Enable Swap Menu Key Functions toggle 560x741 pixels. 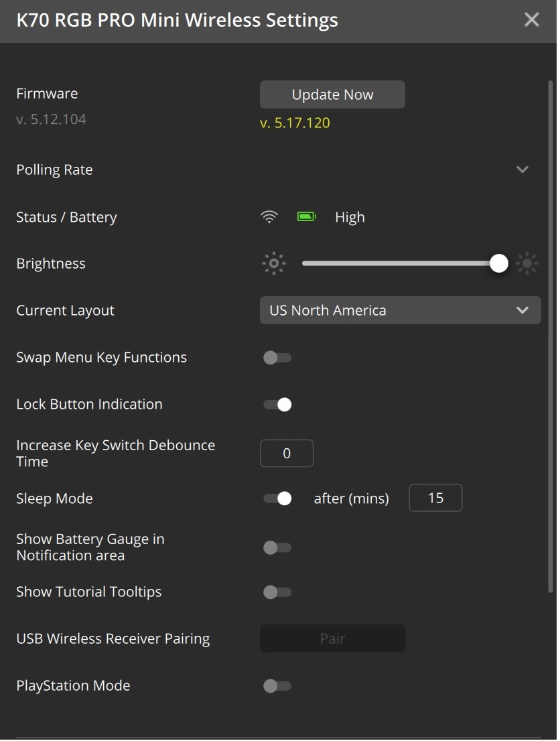277,358
